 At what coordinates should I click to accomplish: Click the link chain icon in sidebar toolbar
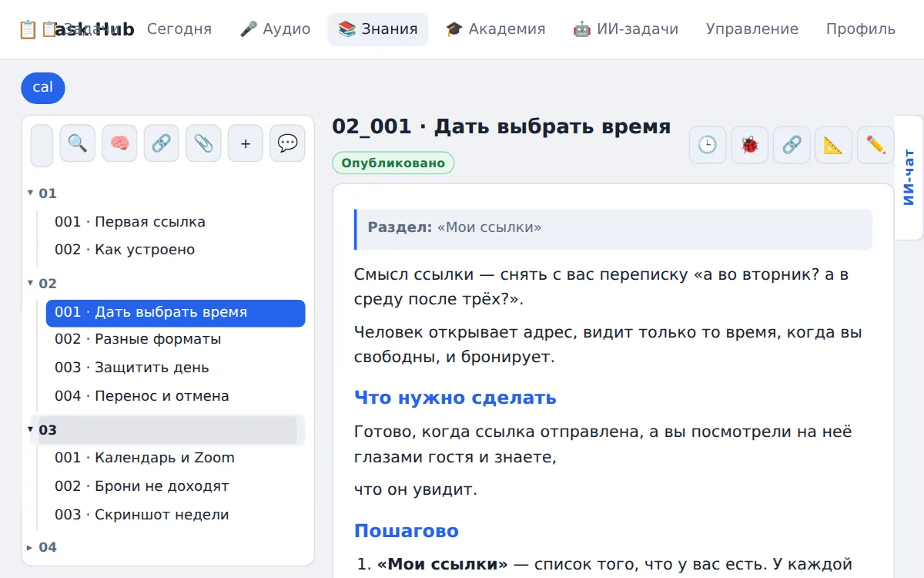coord(161,143)
